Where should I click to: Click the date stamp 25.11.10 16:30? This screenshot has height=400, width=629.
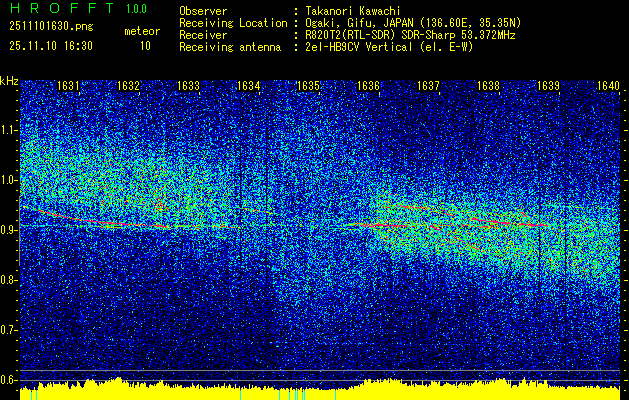[51, 46]
